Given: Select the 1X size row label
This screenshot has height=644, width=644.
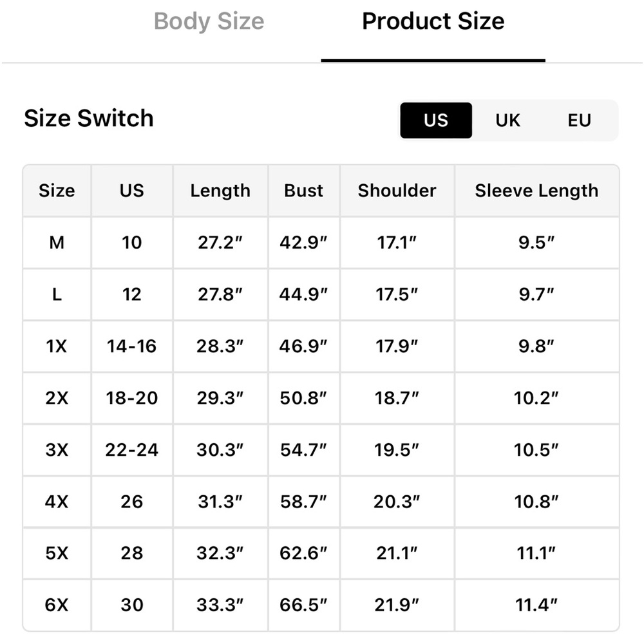Looking at the screenshot, I should coord(57,346).
